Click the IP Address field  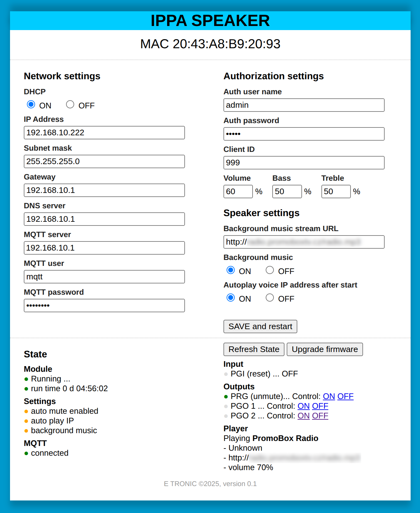(x=104, y=133)
